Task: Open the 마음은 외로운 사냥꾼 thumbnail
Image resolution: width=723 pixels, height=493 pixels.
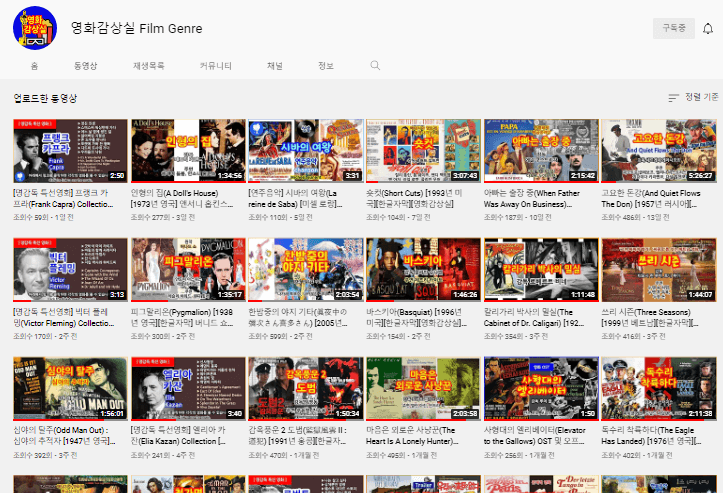Action: click(423, 388)
